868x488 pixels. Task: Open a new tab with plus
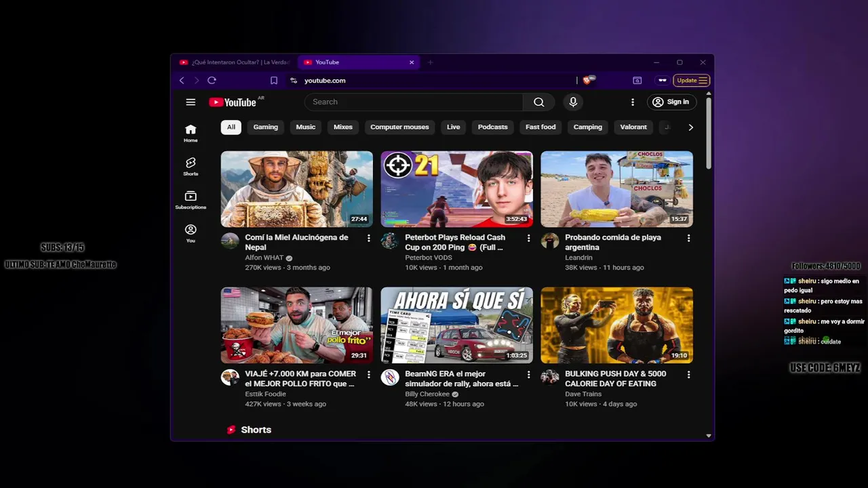(430, 62)
